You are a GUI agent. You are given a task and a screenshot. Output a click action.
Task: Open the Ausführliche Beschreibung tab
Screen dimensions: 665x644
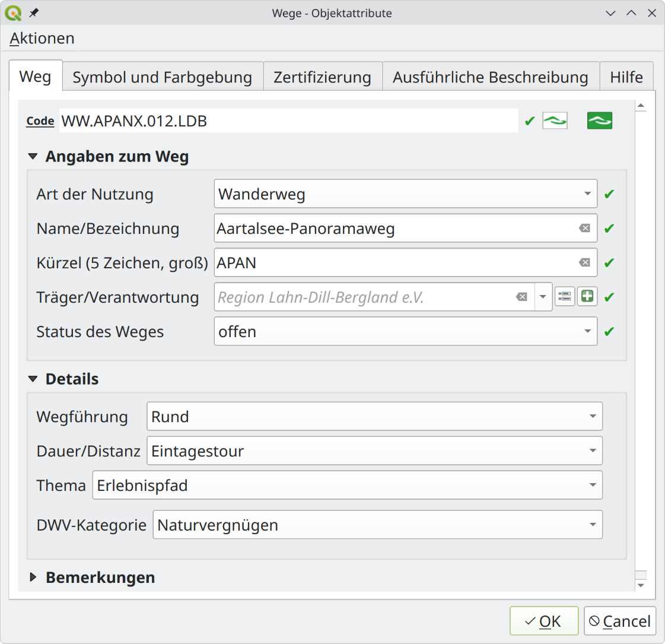click(490, 77)
